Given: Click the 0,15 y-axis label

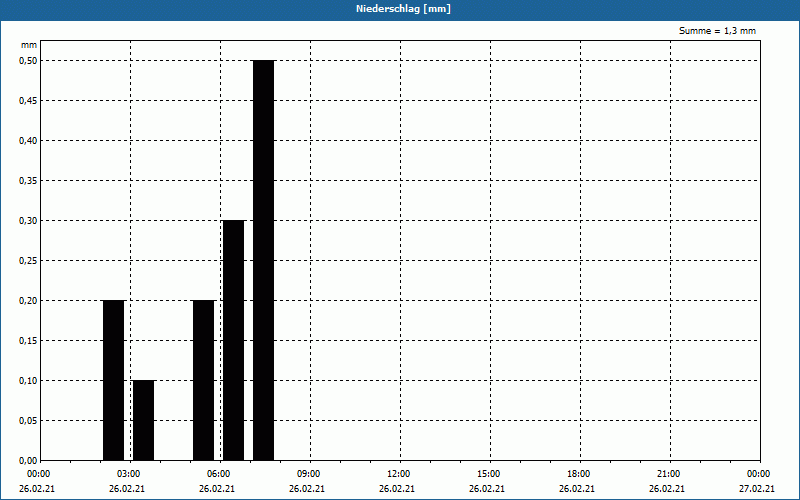Looking at the screenshot, I should 28,341.
